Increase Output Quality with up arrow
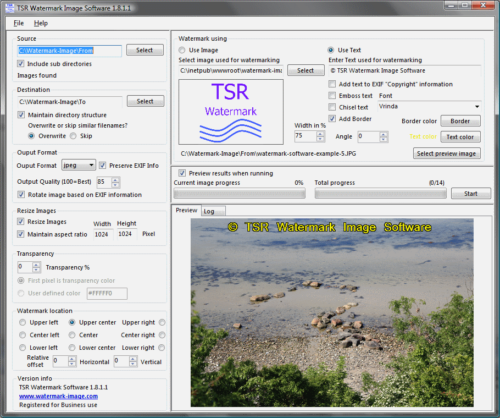The width and height of the screenshot is (500, 418). (x=115, y=180)
